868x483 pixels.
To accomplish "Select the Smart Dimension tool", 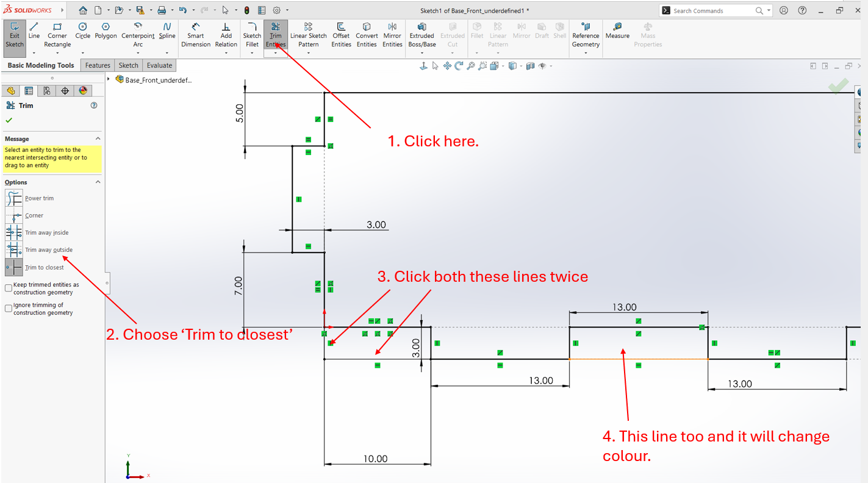I will tap(196, 35).
